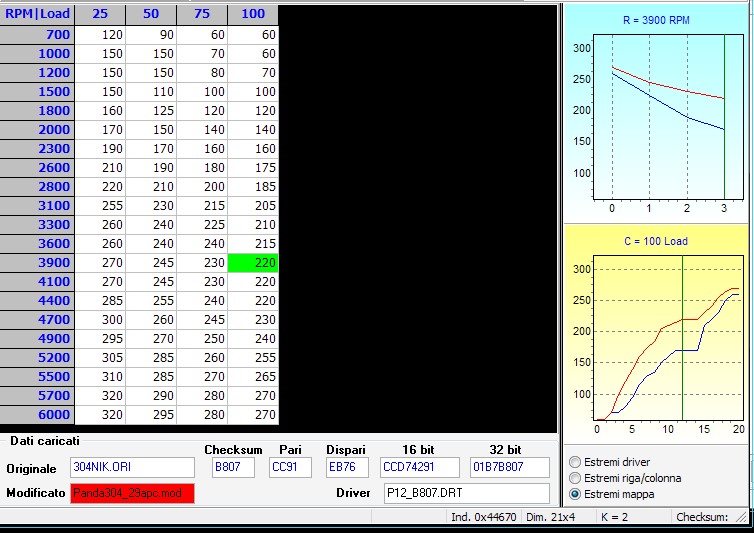Viewport: 754px width, 533px height.
Task: Select row header 2000
Action: pyautogui.click(x=37, y=130)
